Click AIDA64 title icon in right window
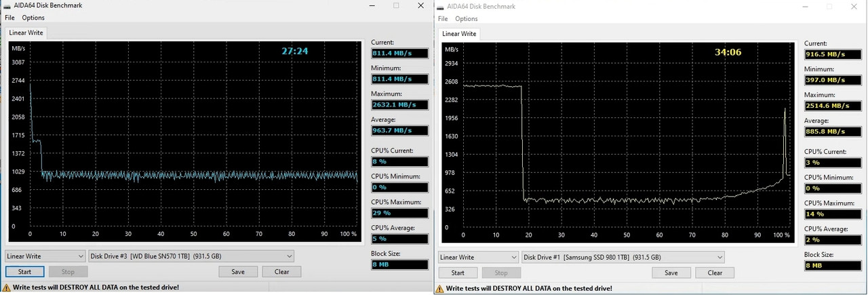 tap(441, 7)
